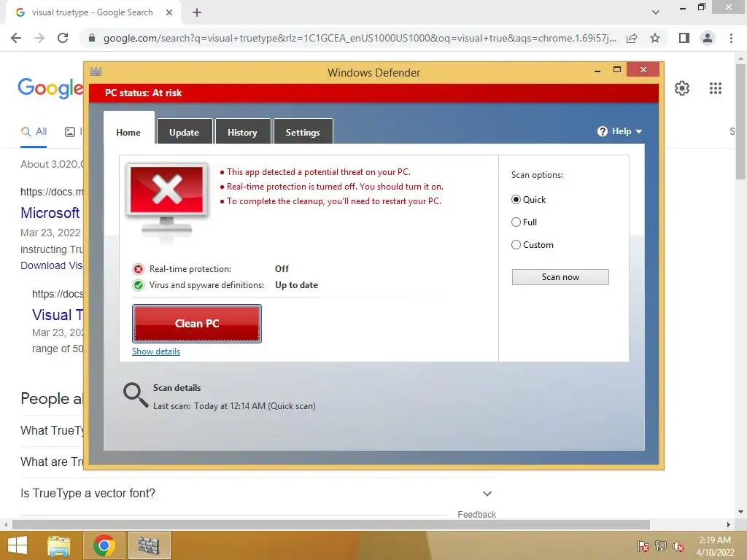Open Chrome profile avatar
Image resolution: width=747 pixels, height=560 pixels.
pos(708,38)
